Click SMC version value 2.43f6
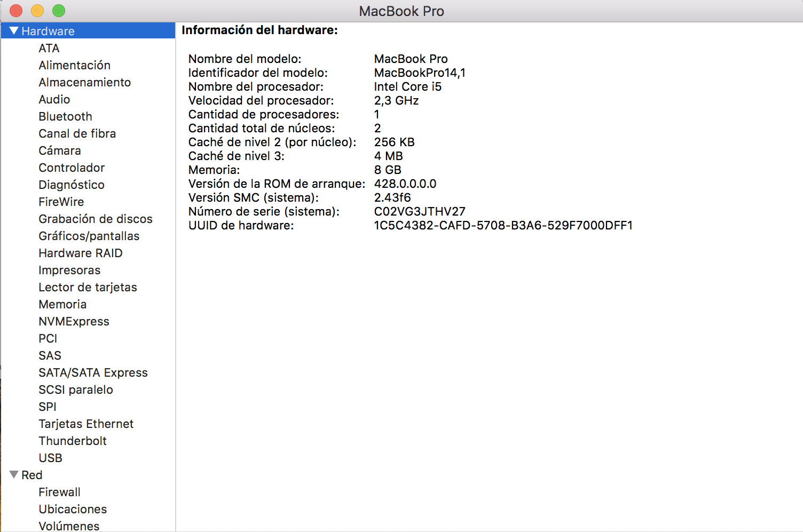The image size is (803, 532). tap(392, 197)
